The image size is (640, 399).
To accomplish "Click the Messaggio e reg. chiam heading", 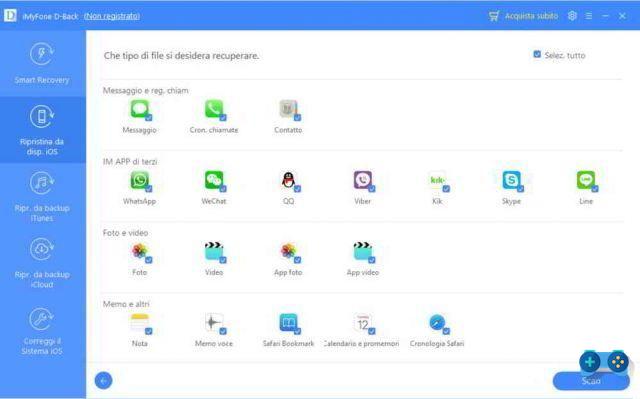I will [146, 90].
